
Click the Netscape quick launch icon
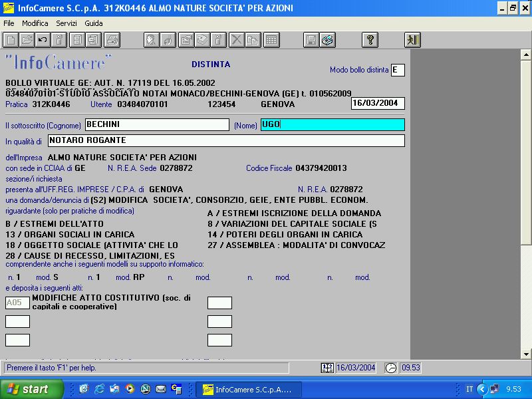(x=145, y=389)
